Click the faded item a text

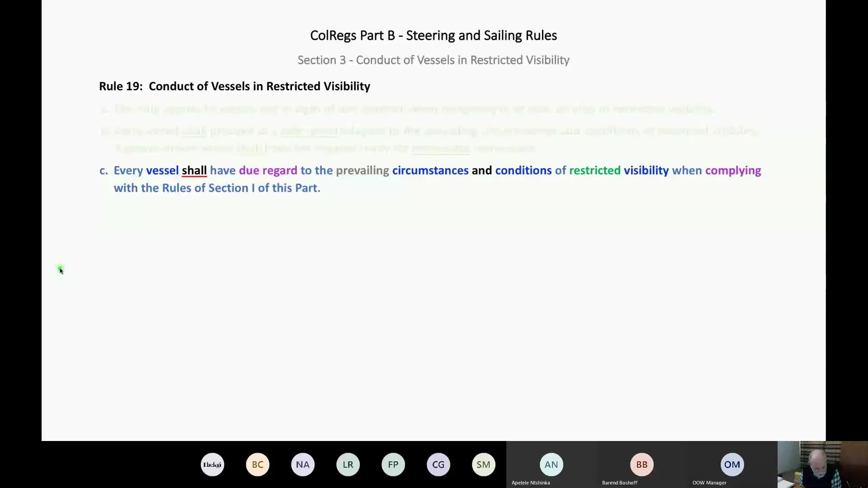pos(407,109)
